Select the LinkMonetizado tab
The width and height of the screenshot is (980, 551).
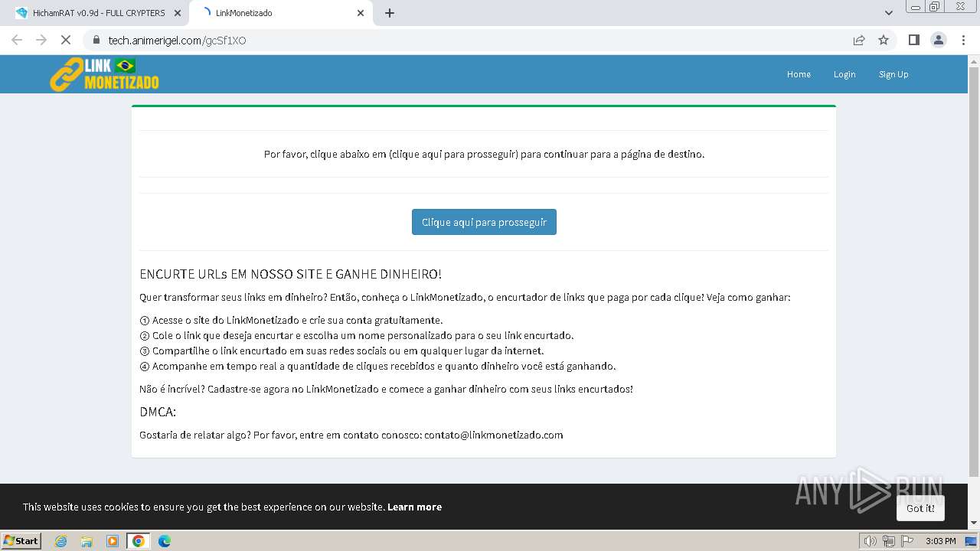(281, 13)
